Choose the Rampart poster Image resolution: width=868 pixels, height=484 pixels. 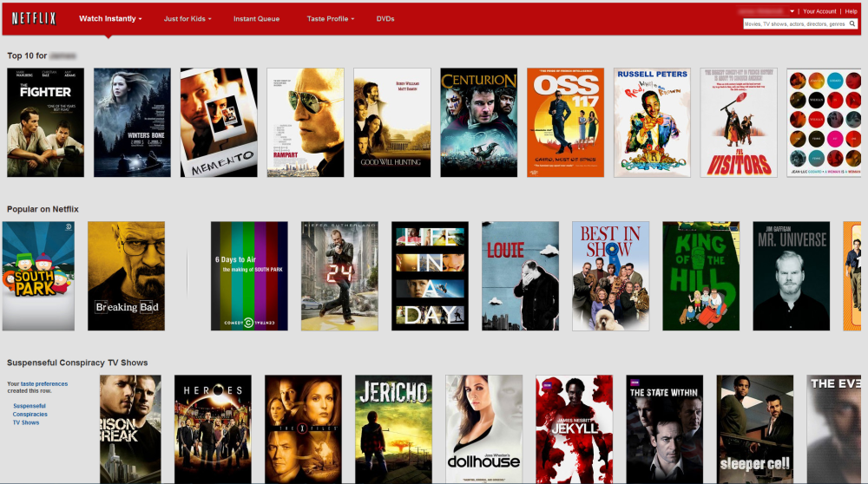[x=306, y=122]
